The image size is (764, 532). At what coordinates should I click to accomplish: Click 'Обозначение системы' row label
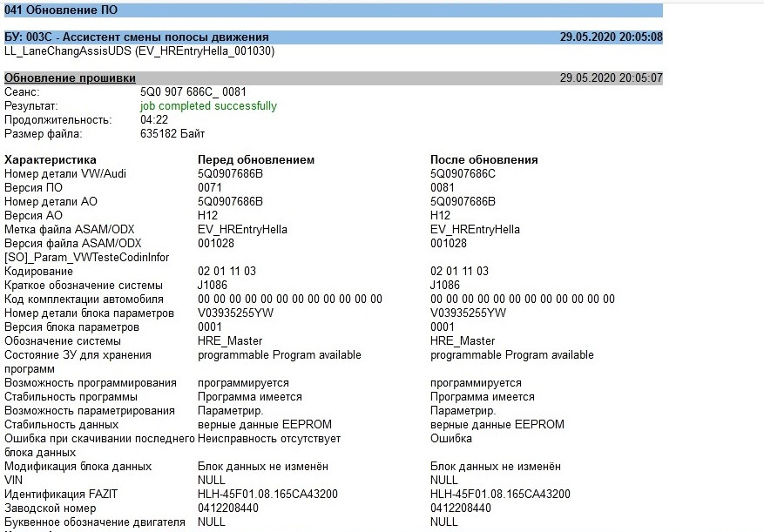(63, 341)
